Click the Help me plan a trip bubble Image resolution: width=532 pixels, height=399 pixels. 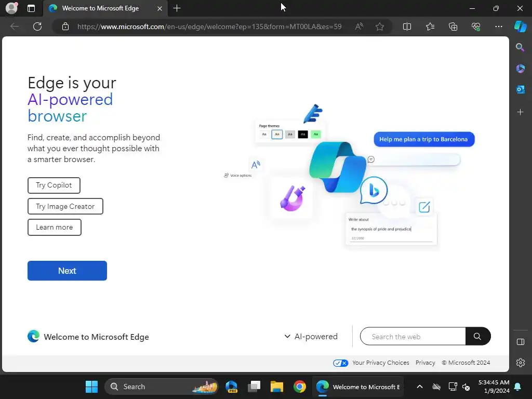[x=424, y=139]
